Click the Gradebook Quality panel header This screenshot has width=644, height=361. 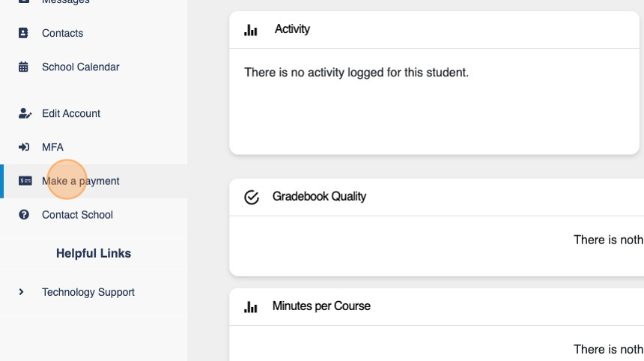[319, 197]
